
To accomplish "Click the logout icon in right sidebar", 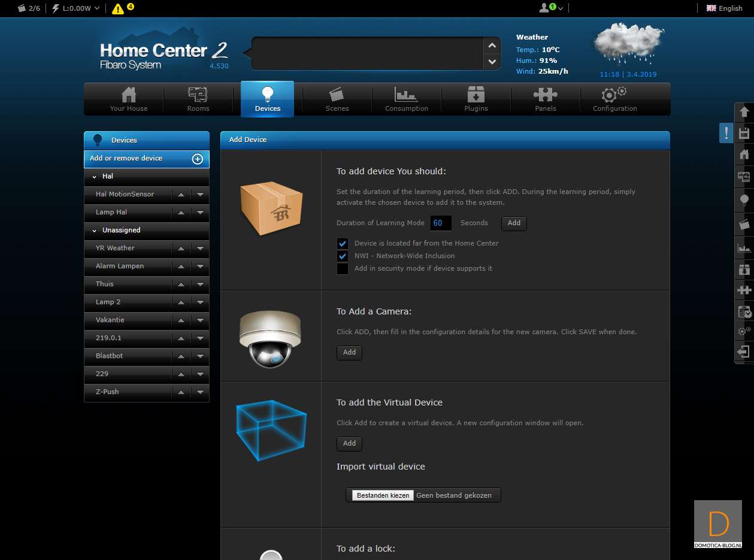I will (x=744, y=352).
